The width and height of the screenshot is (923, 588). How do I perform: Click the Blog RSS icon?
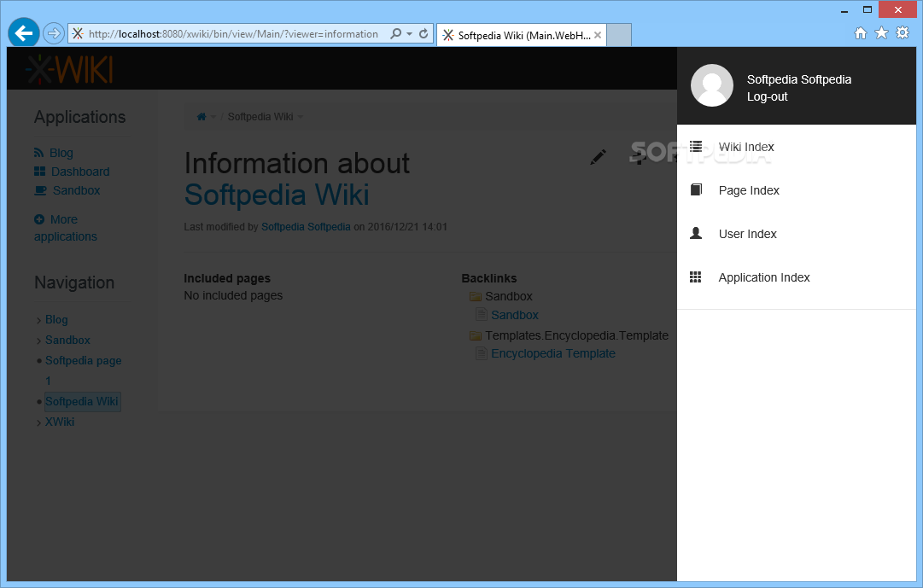tap(39, 153)
